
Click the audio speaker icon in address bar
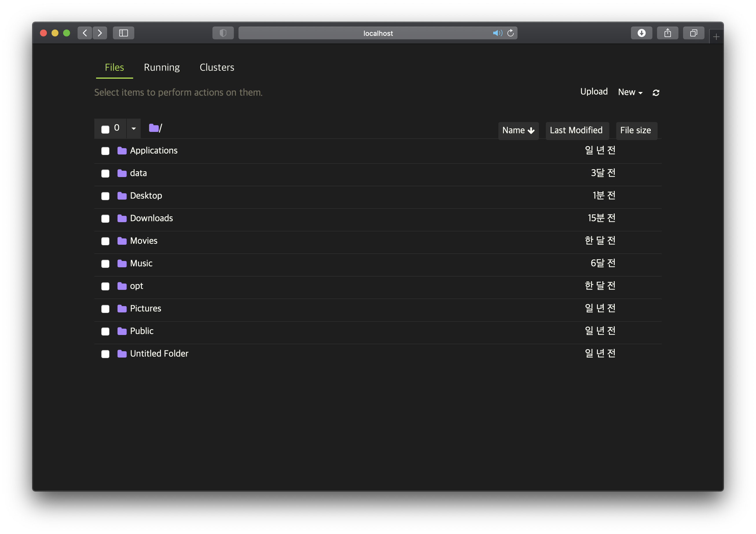(x=497, y=33)
